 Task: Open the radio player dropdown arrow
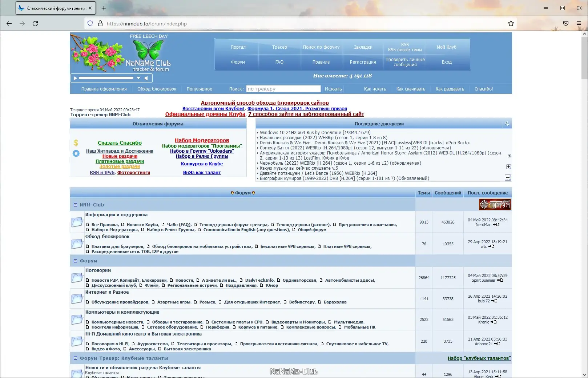point(138,78)
